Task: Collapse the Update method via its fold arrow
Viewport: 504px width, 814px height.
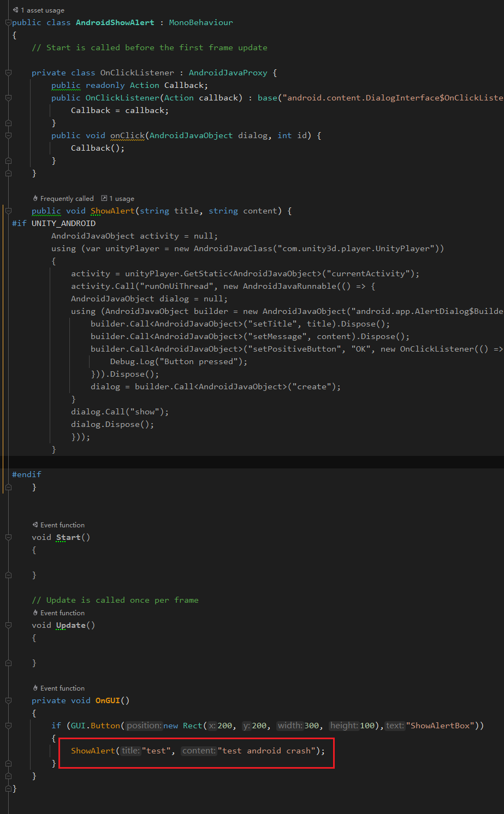Action: pyautogui.click(x=8, y=625)
